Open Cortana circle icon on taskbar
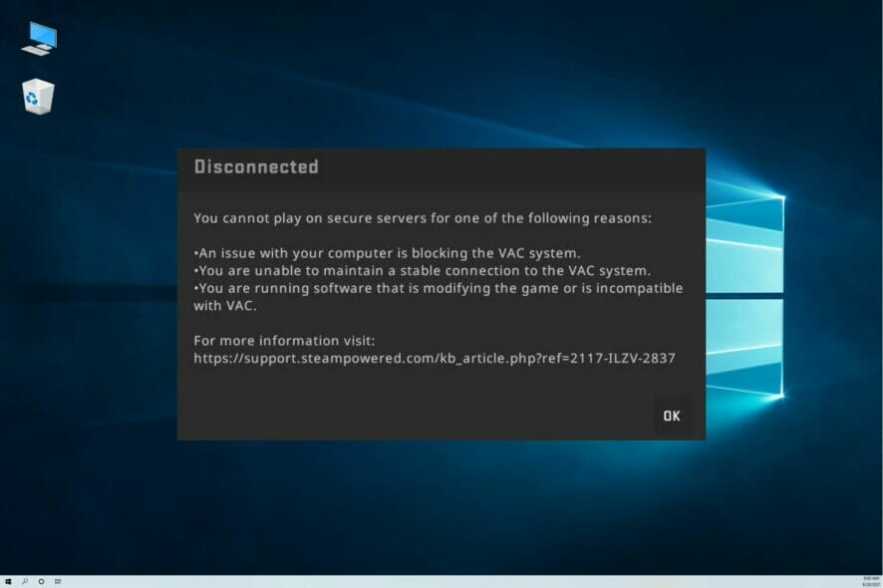This screenshot has width=883, height=588. 41,581
